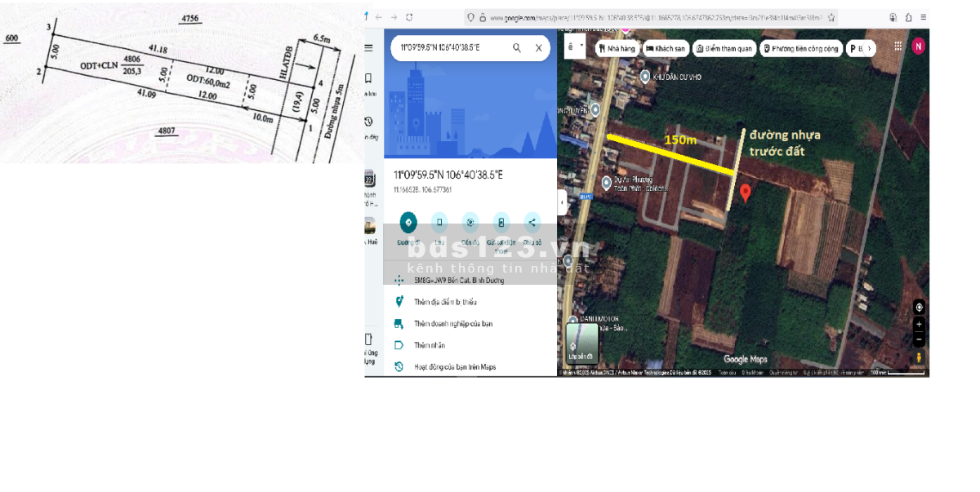Select the Nhà hàng category chip

pos(617,49)
